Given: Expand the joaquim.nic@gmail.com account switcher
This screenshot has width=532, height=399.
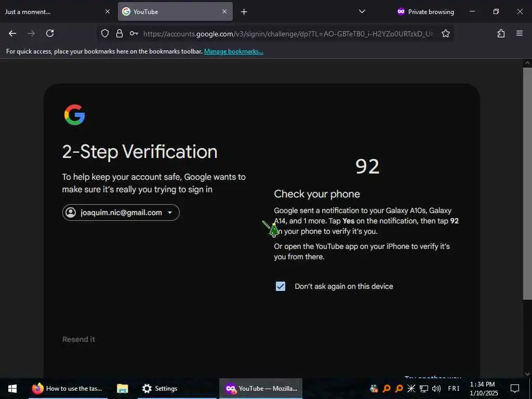Looking at the screenshot, I should [121, 212].
